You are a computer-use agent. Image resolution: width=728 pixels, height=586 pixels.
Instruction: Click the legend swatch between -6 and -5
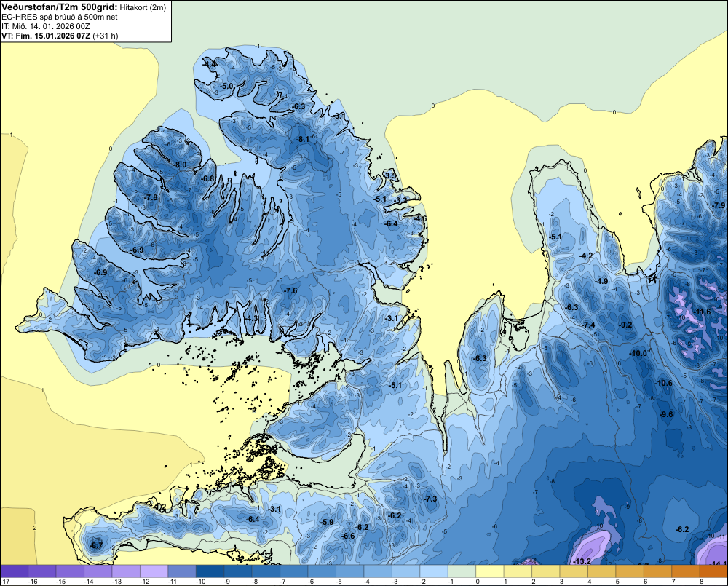322,571
